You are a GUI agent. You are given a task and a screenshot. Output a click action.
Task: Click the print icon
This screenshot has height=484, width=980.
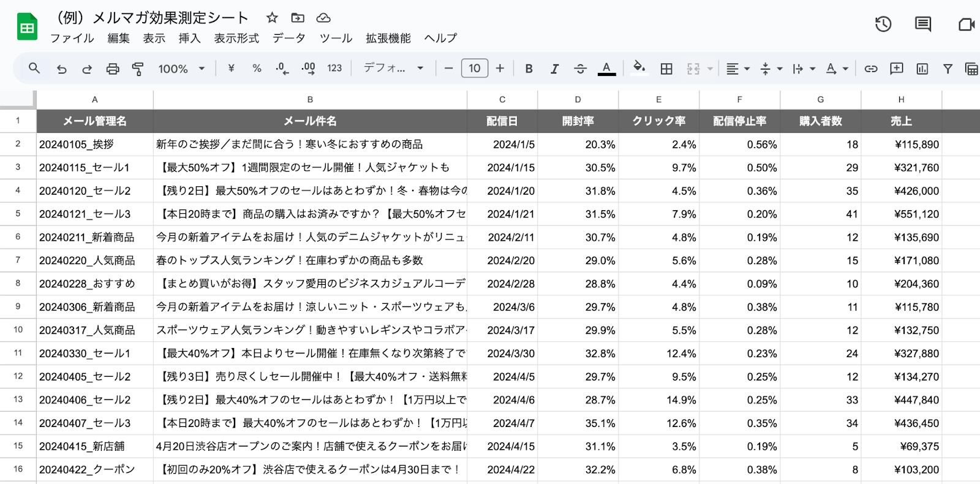pyautogui.click(x=113, y=69)
